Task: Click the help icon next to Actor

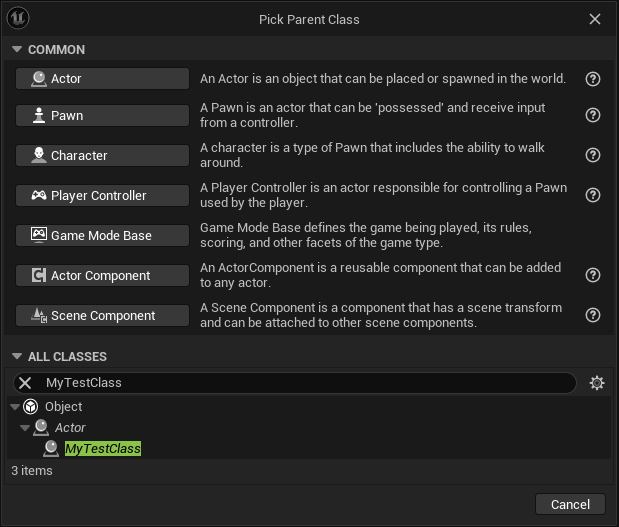Action: pos(593,79)
